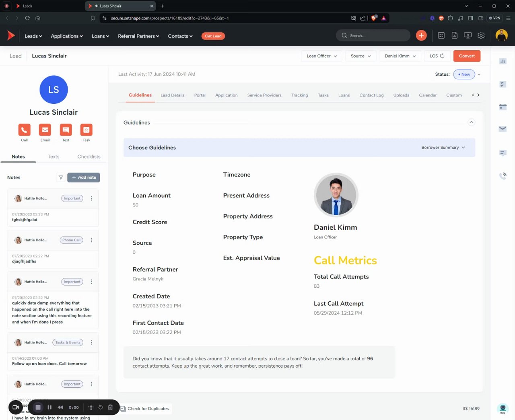Click the Lead breadcrumb link
Screen dimensions: 515x420
coord(16,56)
